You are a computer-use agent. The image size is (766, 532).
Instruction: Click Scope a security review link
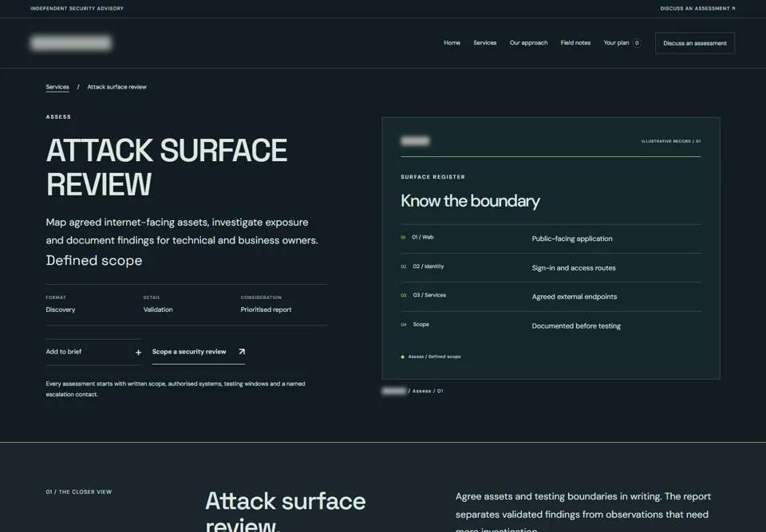[199, 352]
